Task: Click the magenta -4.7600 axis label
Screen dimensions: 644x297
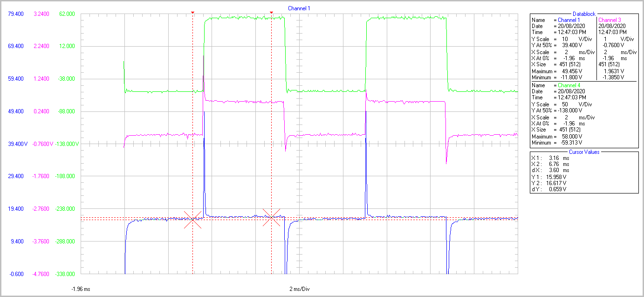Action: coord(41,274)
